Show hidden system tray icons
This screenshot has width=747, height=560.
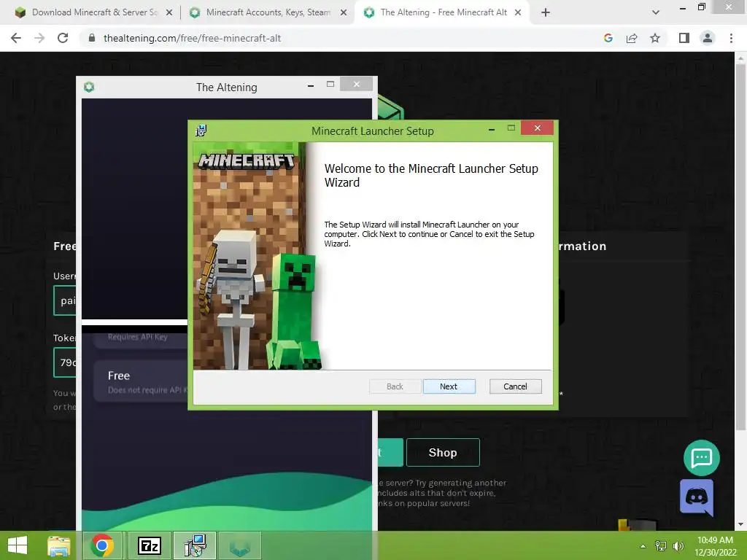pos(643,546)
